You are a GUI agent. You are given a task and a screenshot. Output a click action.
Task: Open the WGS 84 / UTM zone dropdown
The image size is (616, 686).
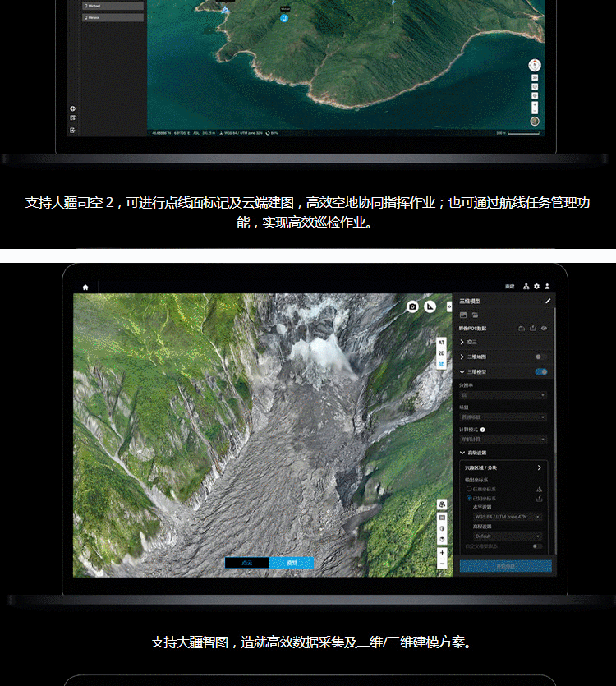point(508,517)
